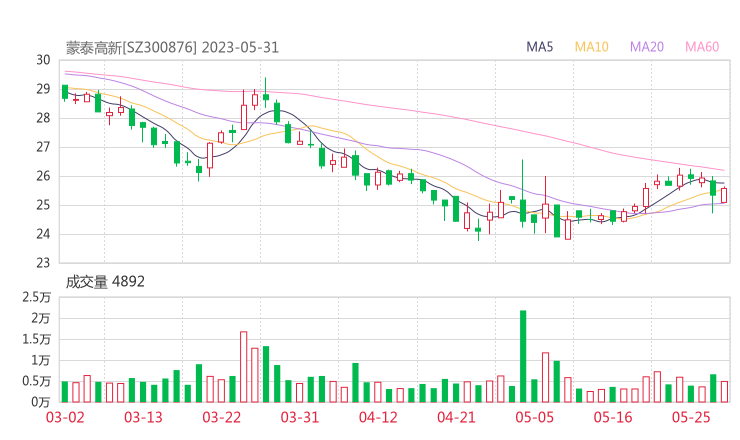Click the price axis label 23
The height and width of the screenshot is (440, 740).
pos(43,263)
